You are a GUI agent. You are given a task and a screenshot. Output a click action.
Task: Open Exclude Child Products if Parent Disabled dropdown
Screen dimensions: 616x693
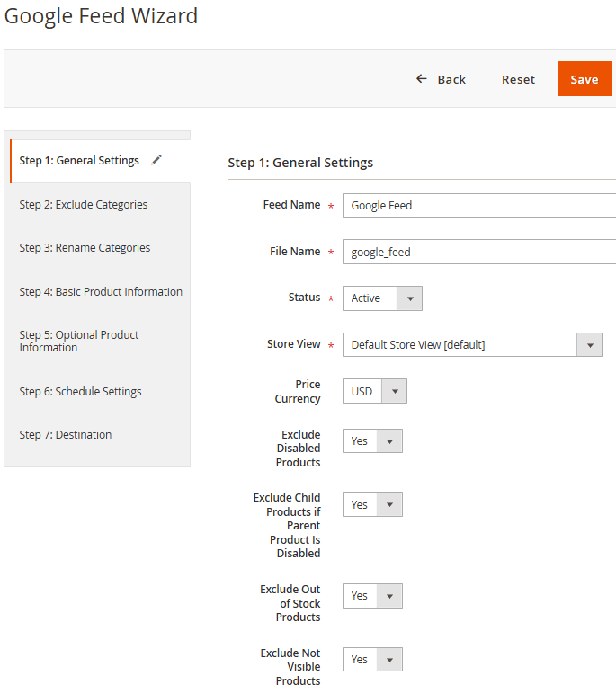pos(372,504)
